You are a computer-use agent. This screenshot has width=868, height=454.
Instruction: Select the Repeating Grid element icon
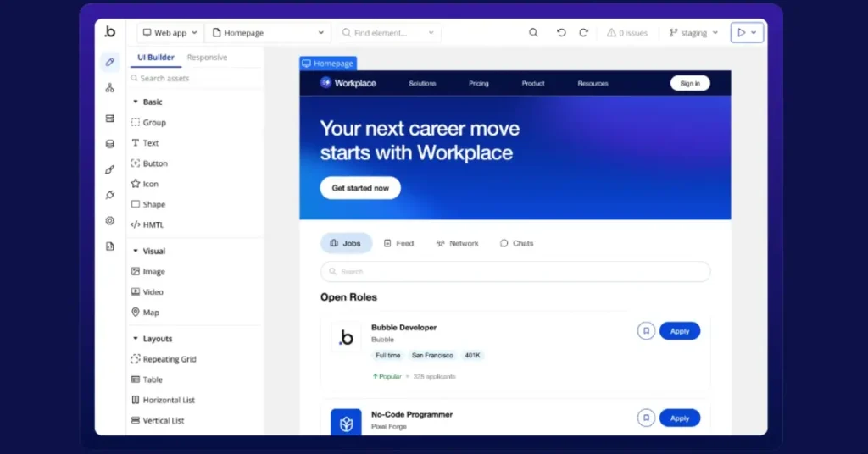135,359
